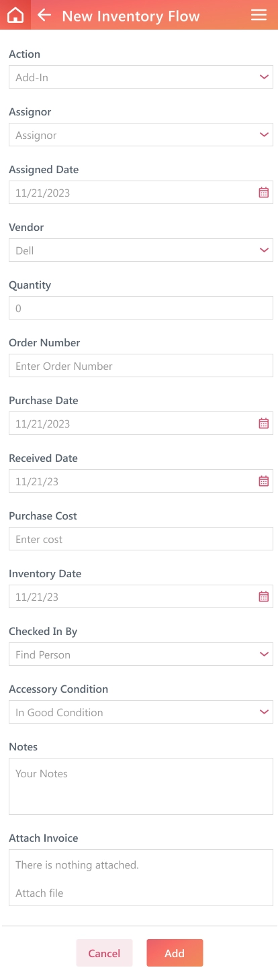Click the Purchase Cost field
Screen dimensions: 278x980
click(x=141, y=539)
